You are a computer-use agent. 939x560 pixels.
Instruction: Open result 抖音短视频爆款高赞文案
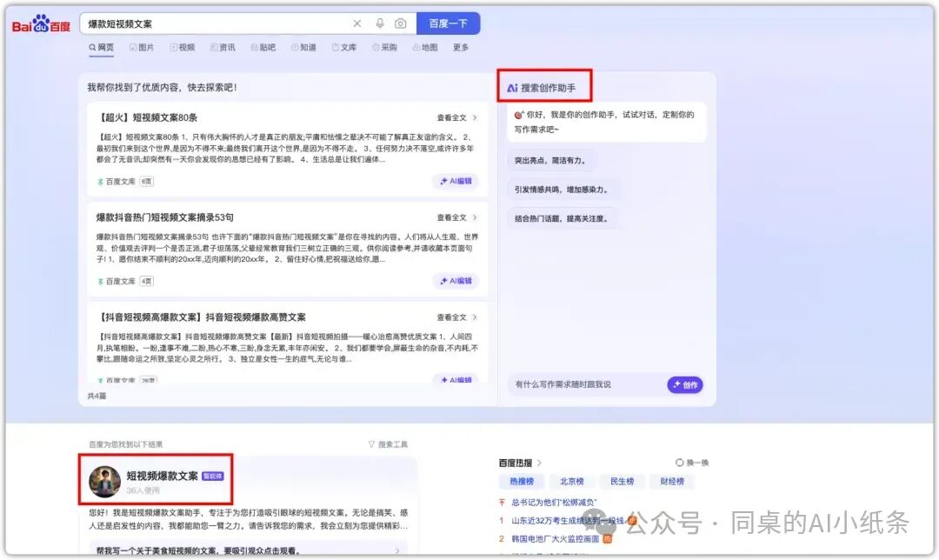pos(201,317)
